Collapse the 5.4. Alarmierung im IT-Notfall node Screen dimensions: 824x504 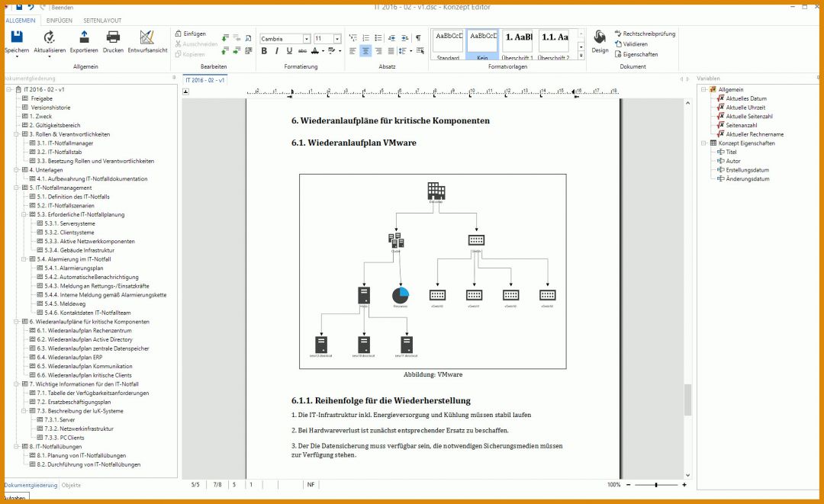tap(24, 259)
